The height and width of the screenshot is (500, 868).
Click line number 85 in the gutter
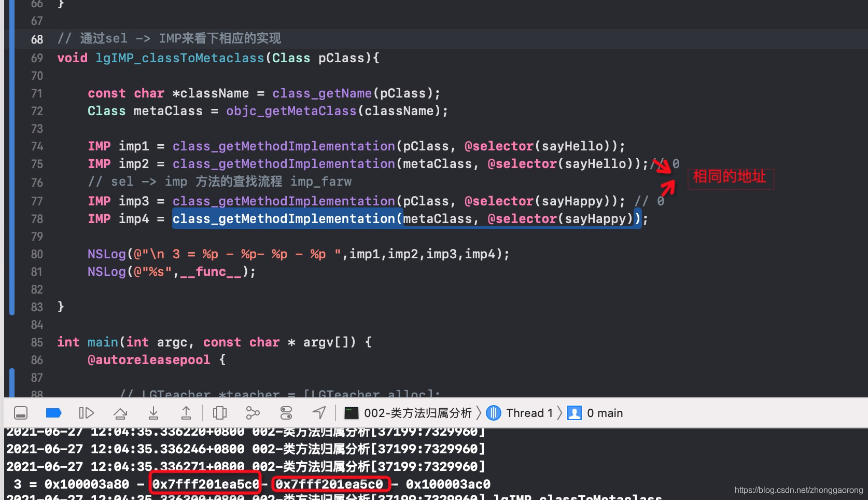pyautogui.click(x=37, y=342)
